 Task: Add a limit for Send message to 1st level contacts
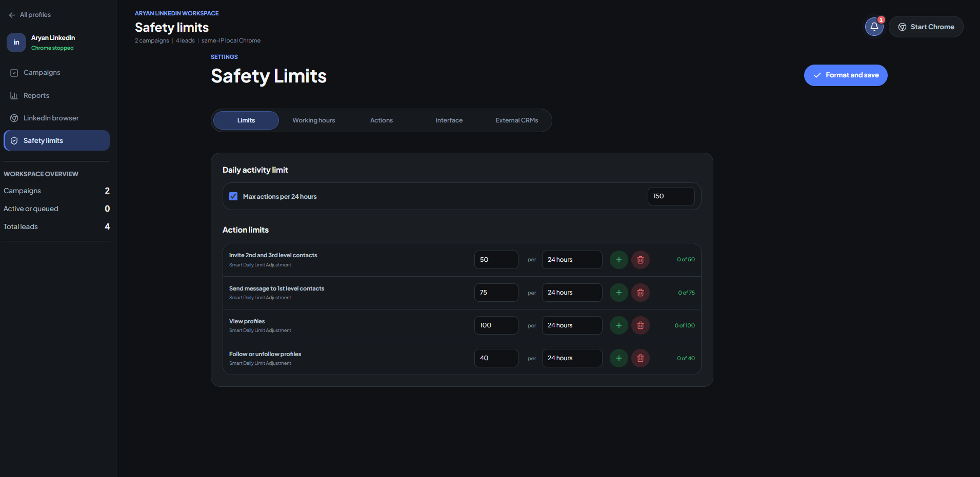click(618, 293)
